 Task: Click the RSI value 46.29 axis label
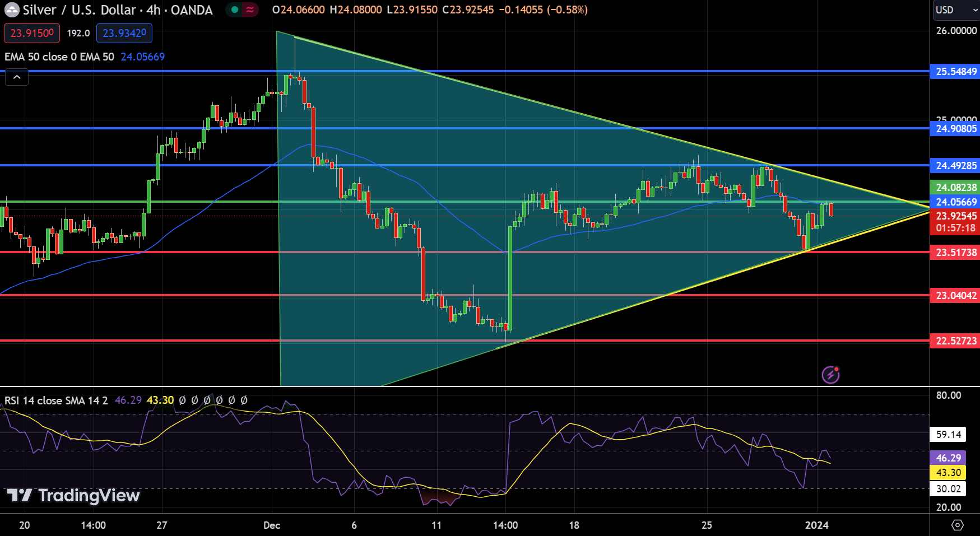pyautogui.click(x=948, y=458)
